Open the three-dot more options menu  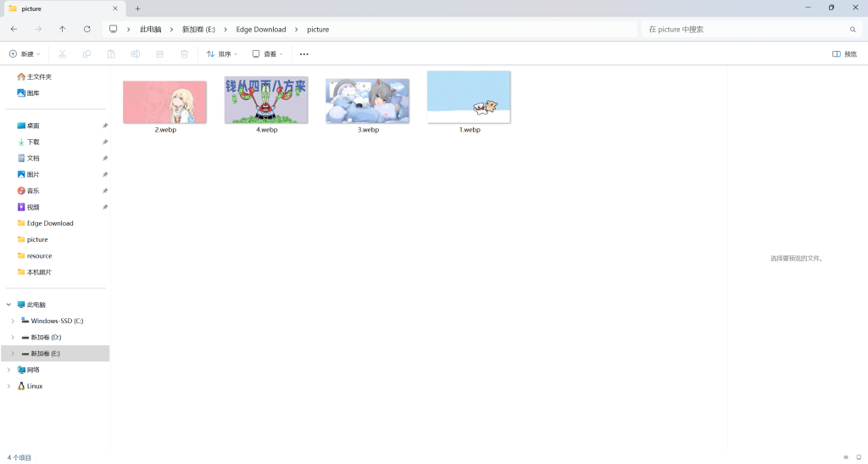coord(304,54)
